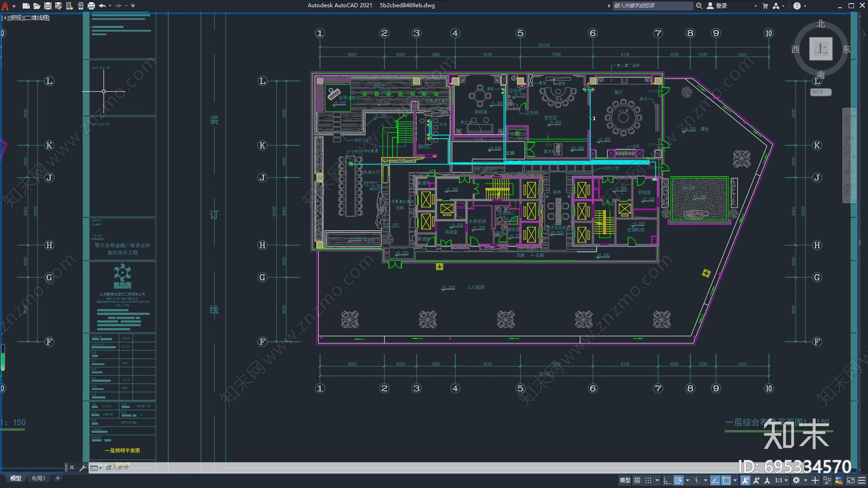Open the sign-in account dropdown arrow
Viewport: 868px width, 488px height.
point(755,6)
